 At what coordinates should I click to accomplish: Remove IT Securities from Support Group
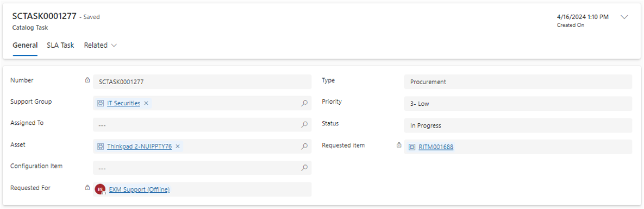click(x=146, y=104)
